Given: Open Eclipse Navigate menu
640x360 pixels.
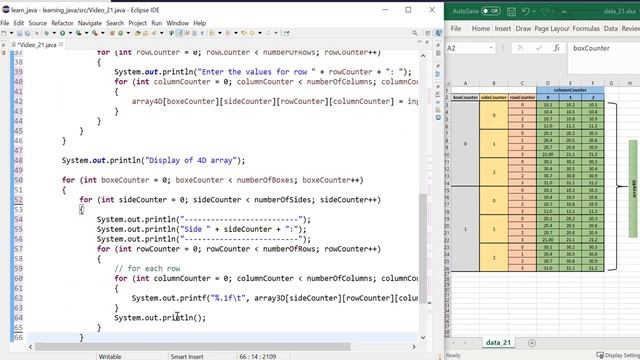Looking at the screenshot, I should pyautogui.click(x=90, y=23).
